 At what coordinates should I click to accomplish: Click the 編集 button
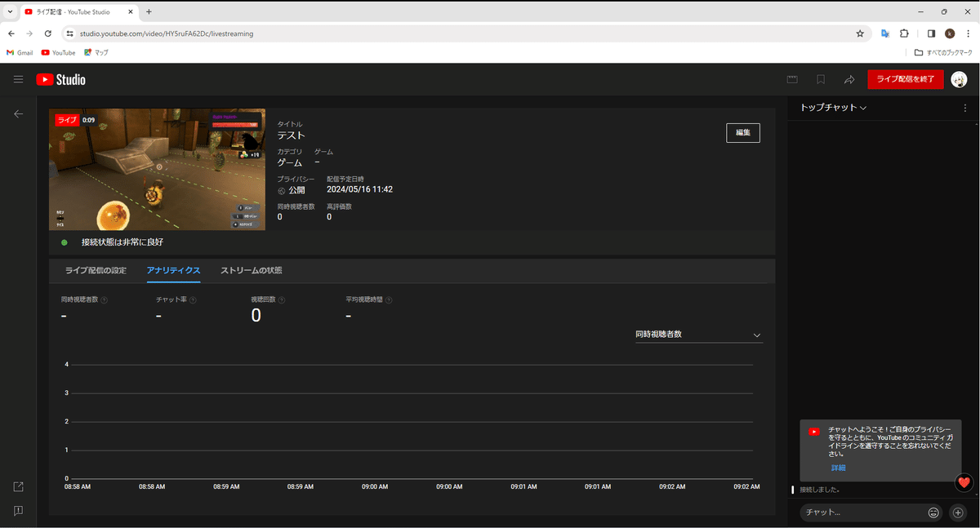[x=743, y=133]
